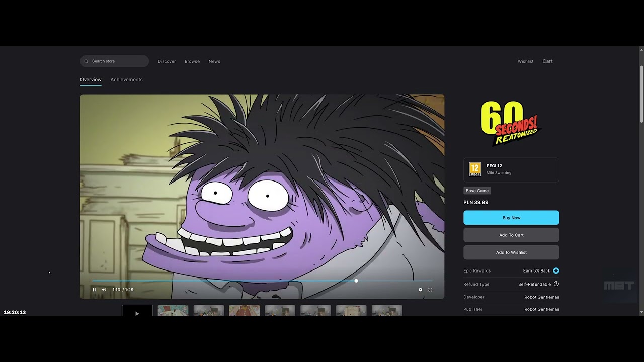Click Add to Wishlist button
The width and height of the screenshot is (644, 362).
511,252
